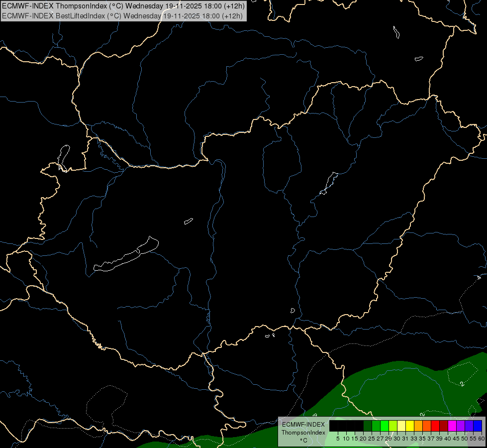The image size is (487, 448).
Task: Click the legend tick value 45
Action: [456, 439]
